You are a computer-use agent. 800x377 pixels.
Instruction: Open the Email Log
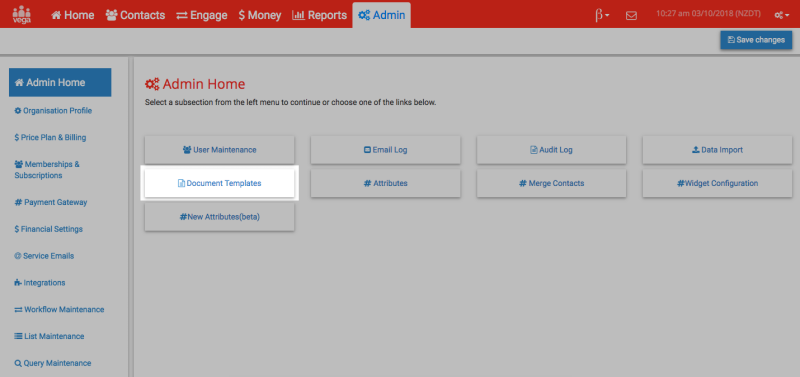tap(385, 150)
